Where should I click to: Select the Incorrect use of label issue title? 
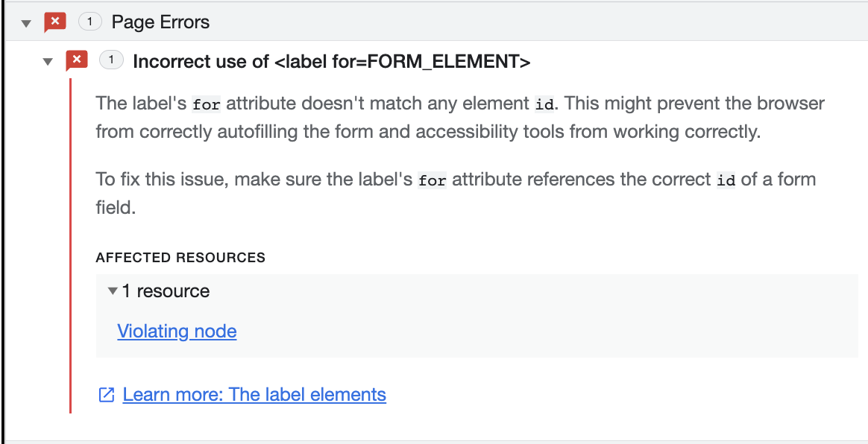[331, 60]
